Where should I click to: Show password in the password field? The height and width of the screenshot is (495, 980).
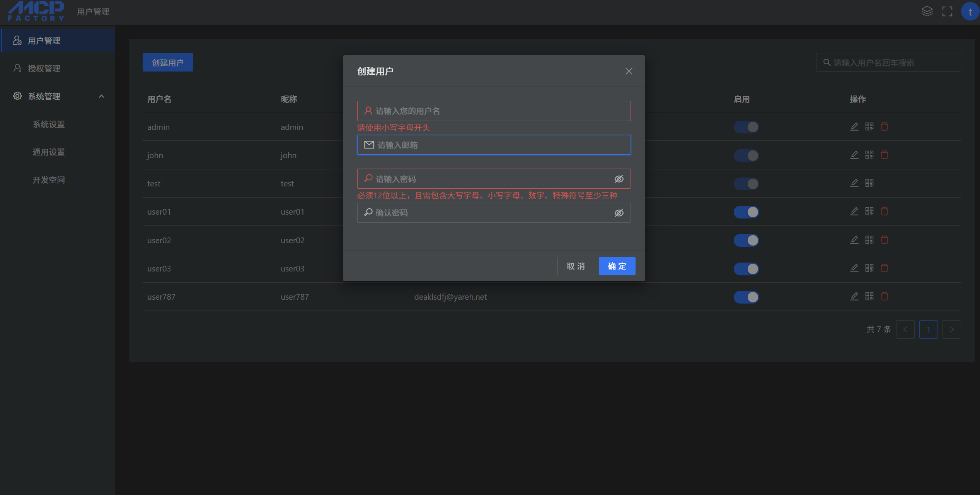[x=619, y=179]
